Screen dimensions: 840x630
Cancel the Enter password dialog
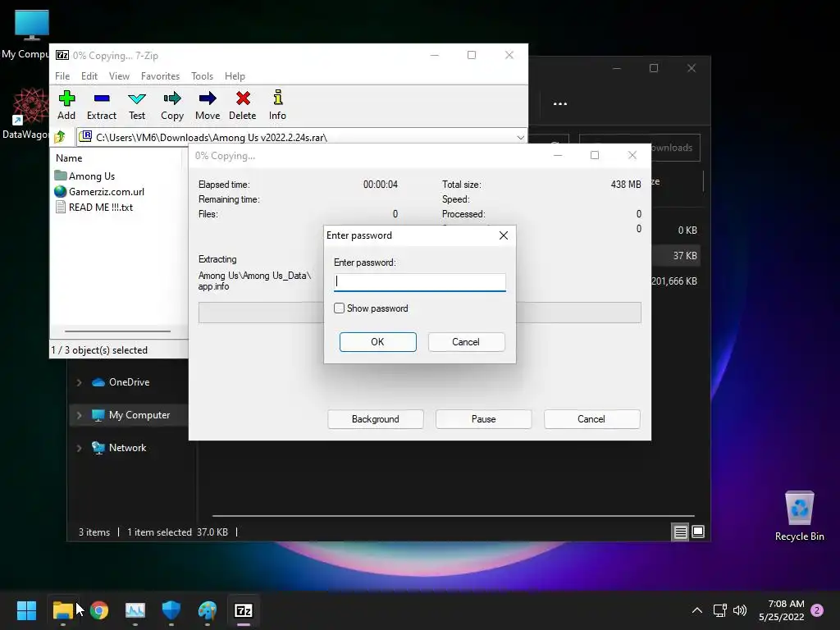(x=466, y=342)
